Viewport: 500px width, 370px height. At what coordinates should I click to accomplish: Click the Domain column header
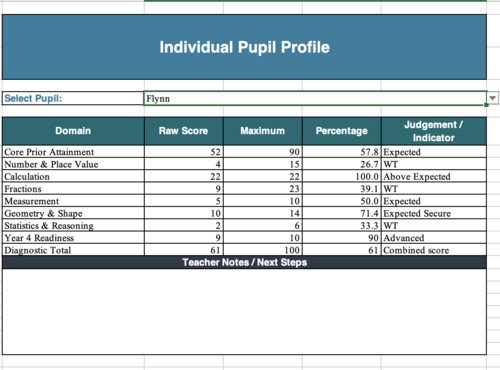[73, 131]
